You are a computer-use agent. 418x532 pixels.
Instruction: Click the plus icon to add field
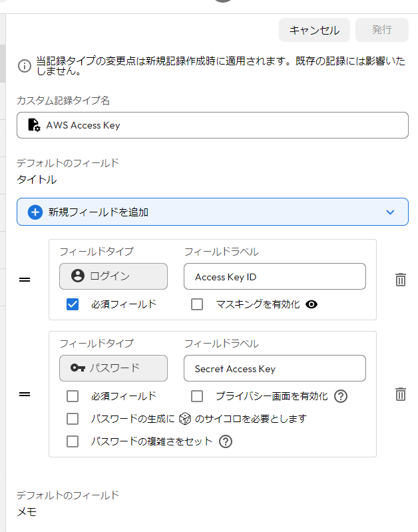35,212
